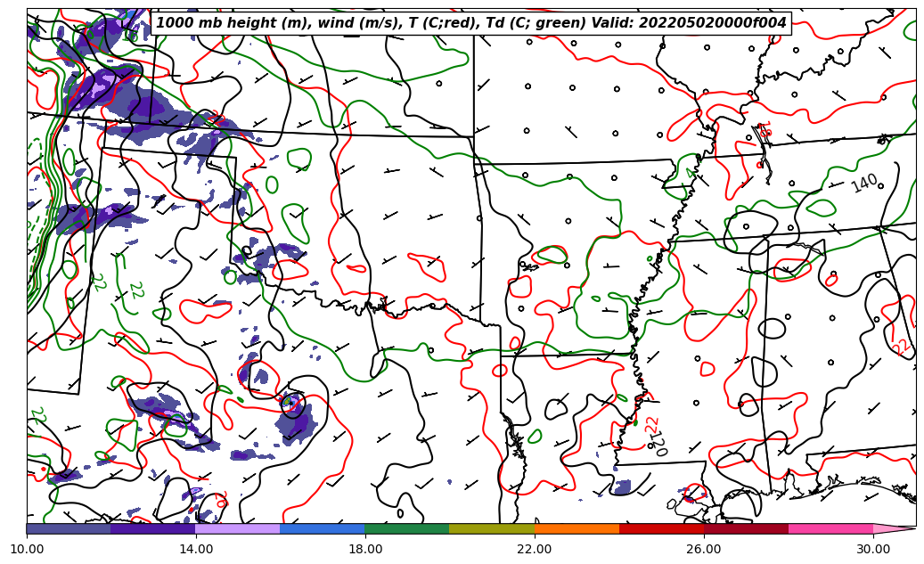Click the 10.00 colorbar tick label
Screen dimensions: 924x564
pos(27,549)
